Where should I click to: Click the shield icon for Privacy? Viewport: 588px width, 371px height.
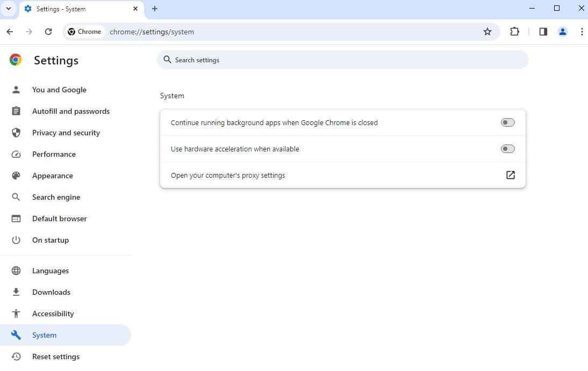pos(16,133)
